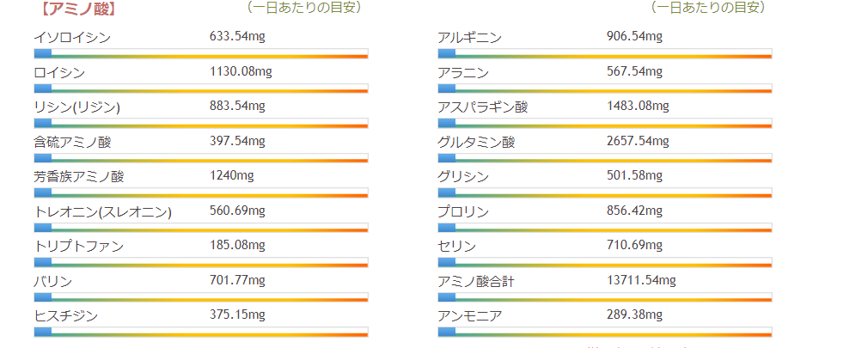Screen dimensions: 868x348
Task: Click the ロイシン amount bar
Action: [201, 89]
